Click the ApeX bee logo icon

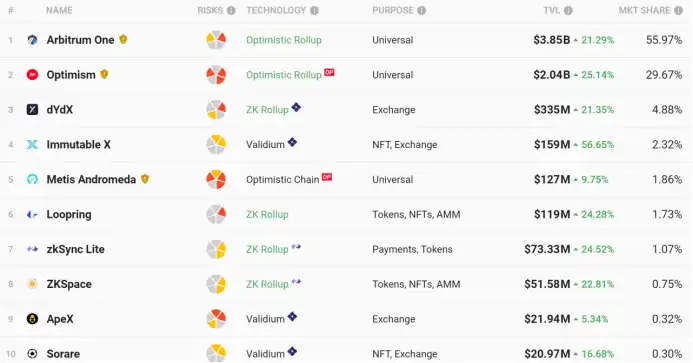(x=32, y=319)
